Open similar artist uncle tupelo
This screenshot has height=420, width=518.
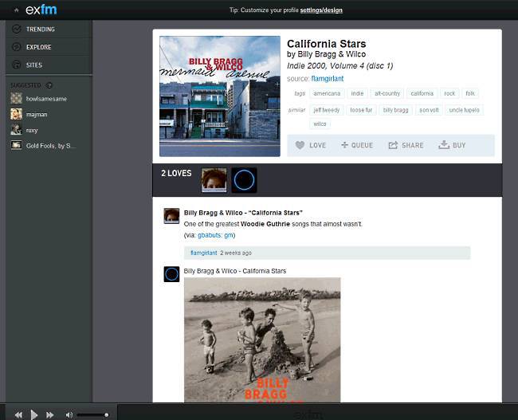(x=464, y=110)
